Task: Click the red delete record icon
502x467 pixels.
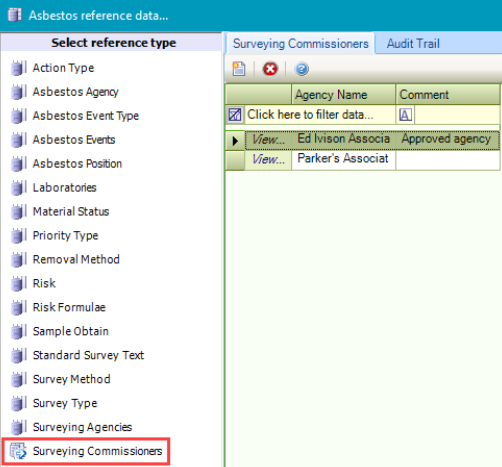Action: tap(270, 69)
